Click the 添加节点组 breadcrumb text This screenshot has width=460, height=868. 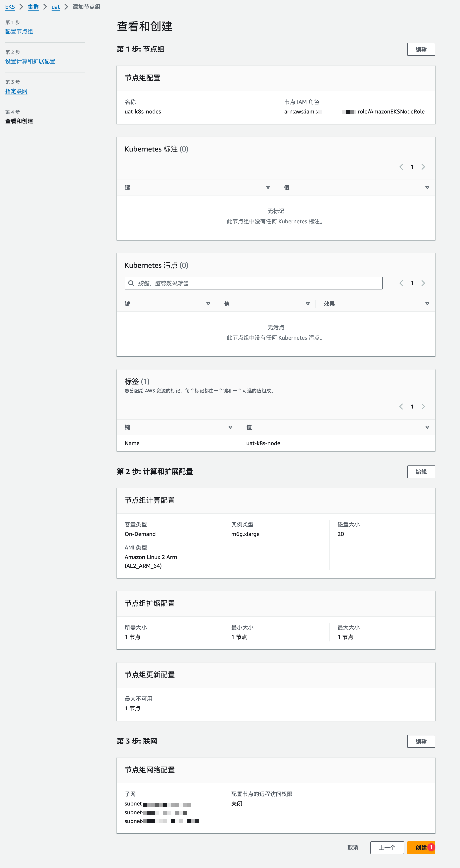pyautogui.click(x=86, y=7)
